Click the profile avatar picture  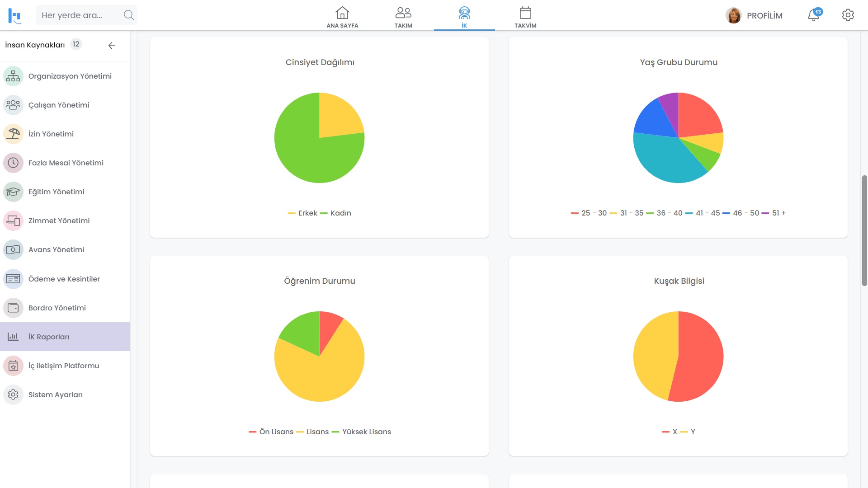(x=733, y=15)
